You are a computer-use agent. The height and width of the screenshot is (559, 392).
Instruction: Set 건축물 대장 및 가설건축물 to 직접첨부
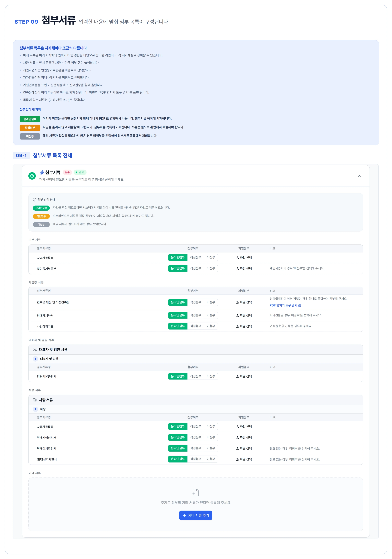196,302
